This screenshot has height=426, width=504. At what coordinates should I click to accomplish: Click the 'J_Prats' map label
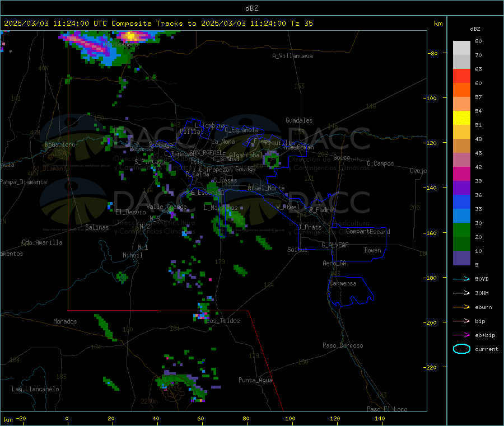tap(310, 227)
